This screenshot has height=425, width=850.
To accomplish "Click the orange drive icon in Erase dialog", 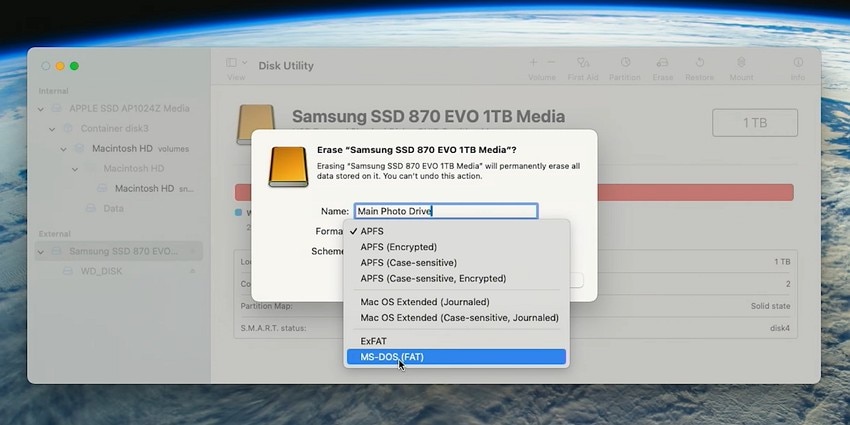I will pyautogui.click(x=288, y=166).
